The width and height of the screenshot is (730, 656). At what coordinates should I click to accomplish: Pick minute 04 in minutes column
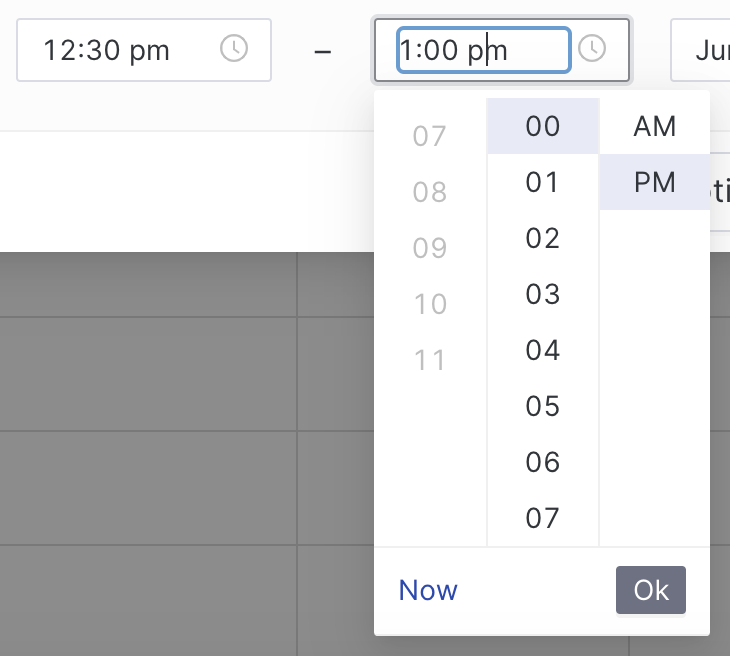click(x=543, y=350)
